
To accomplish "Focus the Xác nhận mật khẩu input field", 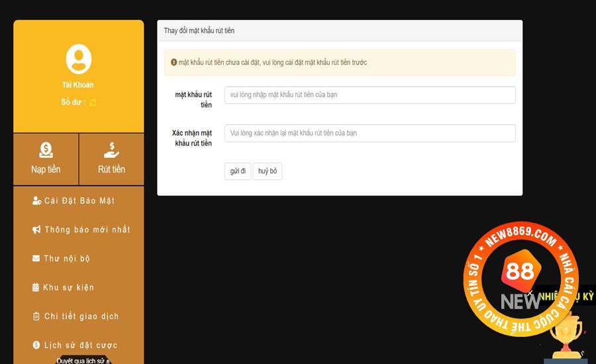I will [x=370, y=133].
